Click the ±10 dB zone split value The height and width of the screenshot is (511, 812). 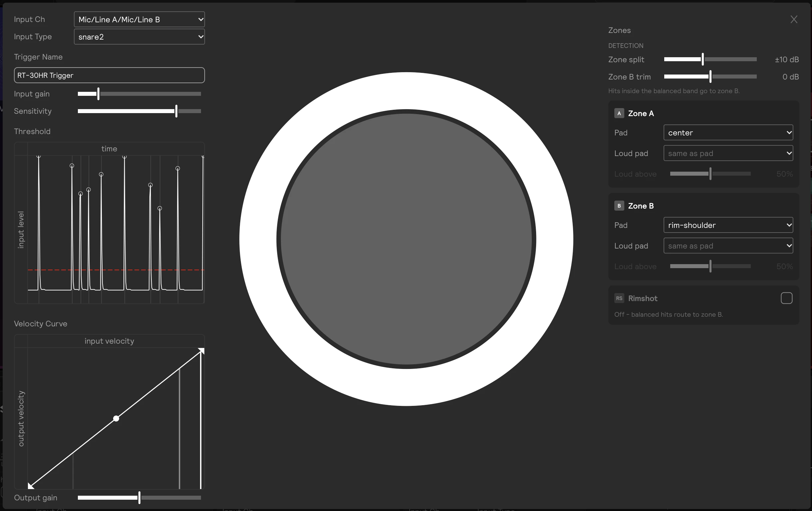787,60
